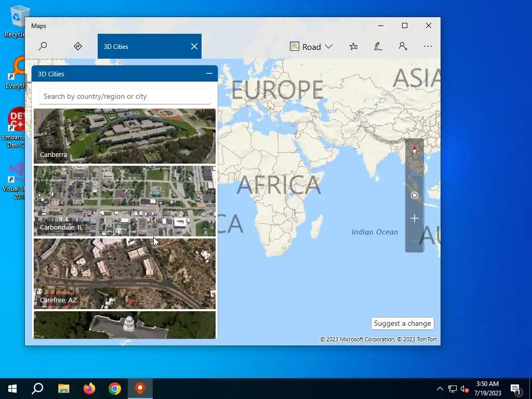Launch Google Chrome from the taskbar
532x399 pixels.
[x=115, y=389]
